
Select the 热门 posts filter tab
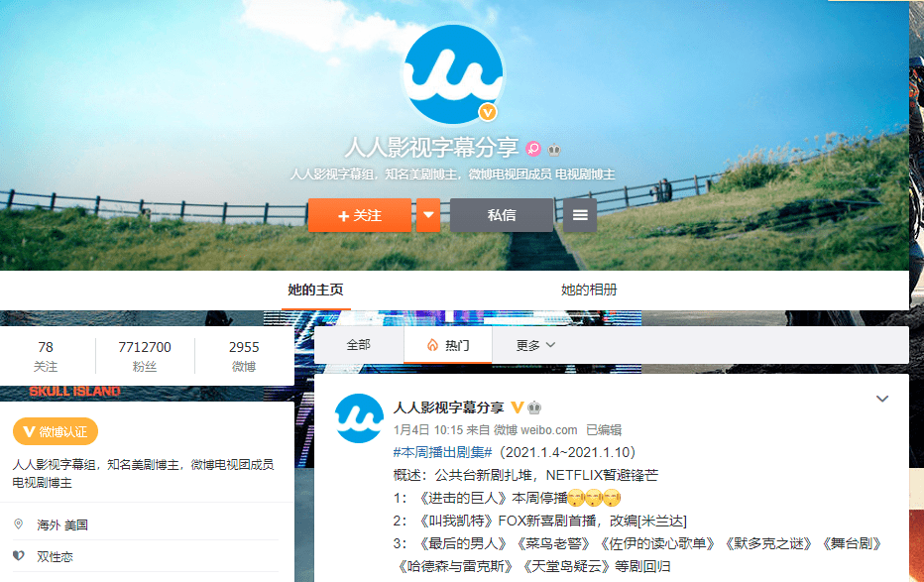click(447, 345)
